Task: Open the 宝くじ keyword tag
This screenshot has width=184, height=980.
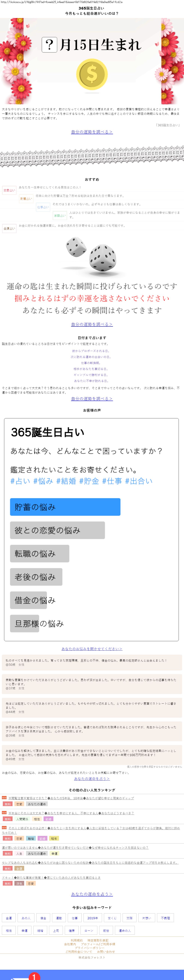Action: click(112, 918)
